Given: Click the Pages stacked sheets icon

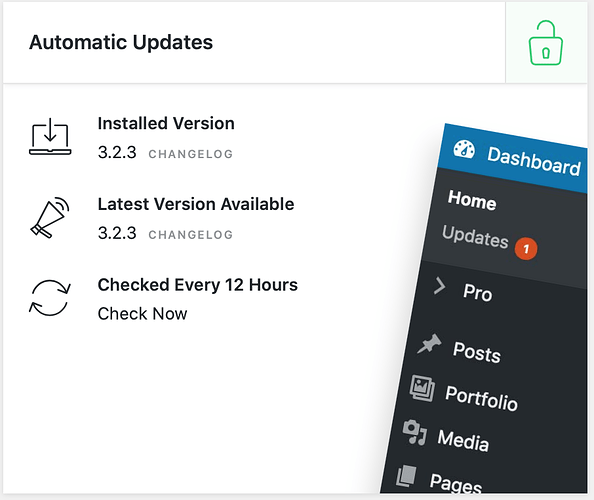Looking at the screenshot, I should click(406, 476).
